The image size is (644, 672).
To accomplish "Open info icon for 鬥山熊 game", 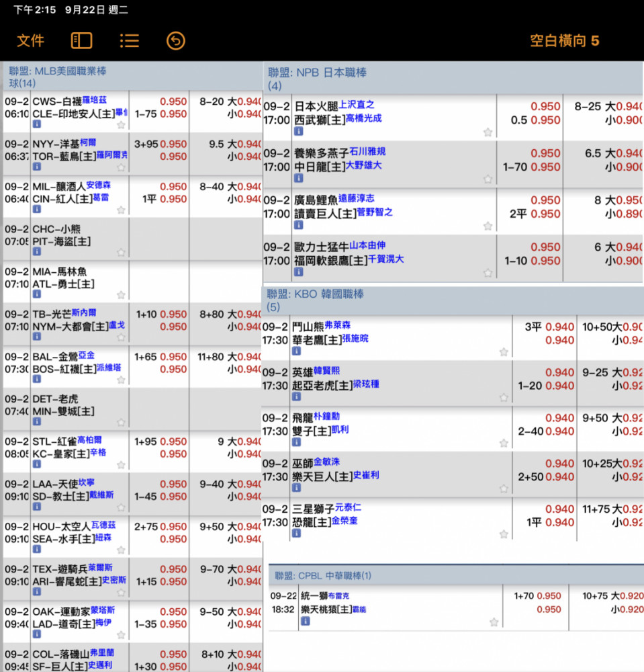I will [x=296, y=351].
